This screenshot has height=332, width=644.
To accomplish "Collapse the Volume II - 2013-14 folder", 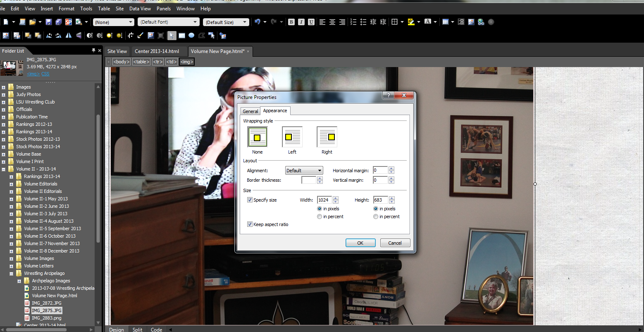I will (3, 169).
